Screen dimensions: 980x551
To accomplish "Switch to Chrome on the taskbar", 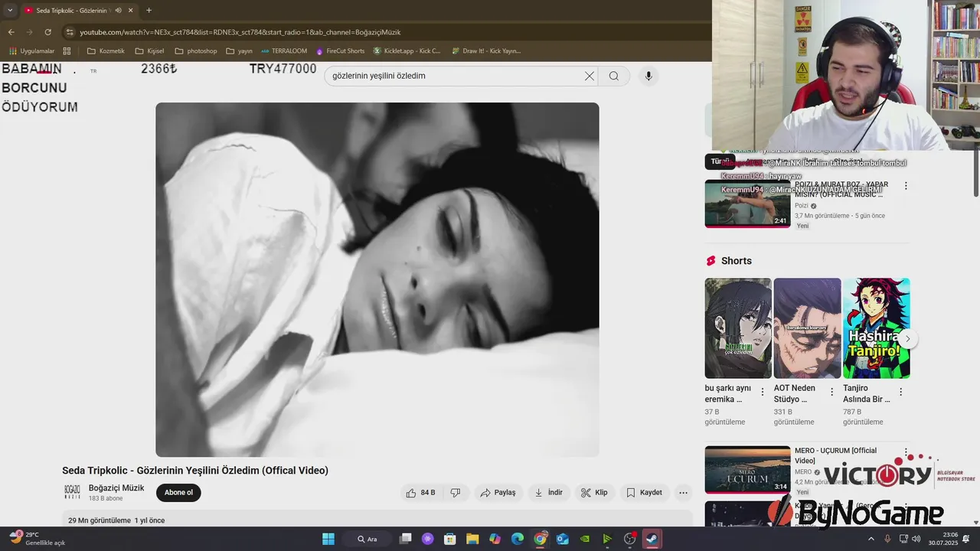I will [540, 539].
